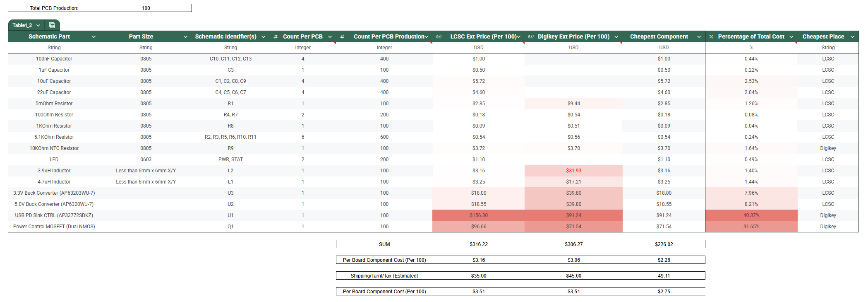
Task: Open the Cheapest Component column dropdown
Action: (699, 37)
